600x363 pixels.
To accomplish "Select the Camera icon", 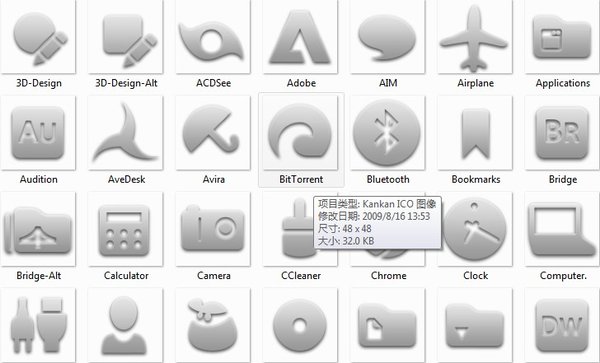I will [213, 229].
